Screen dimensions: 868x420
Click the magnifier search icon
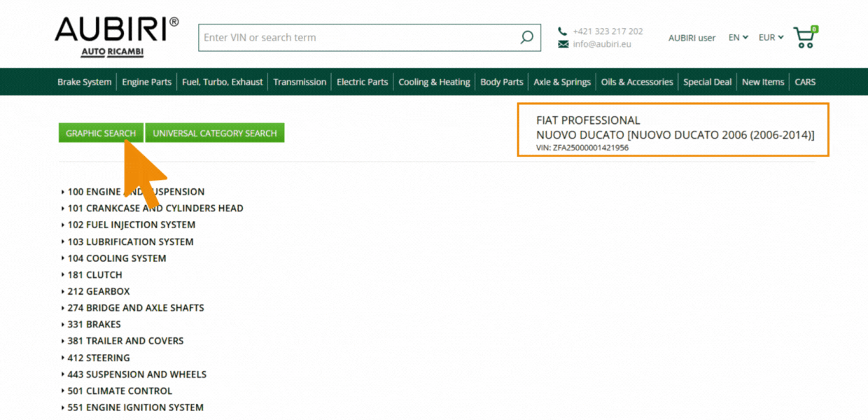click(526, 38)
